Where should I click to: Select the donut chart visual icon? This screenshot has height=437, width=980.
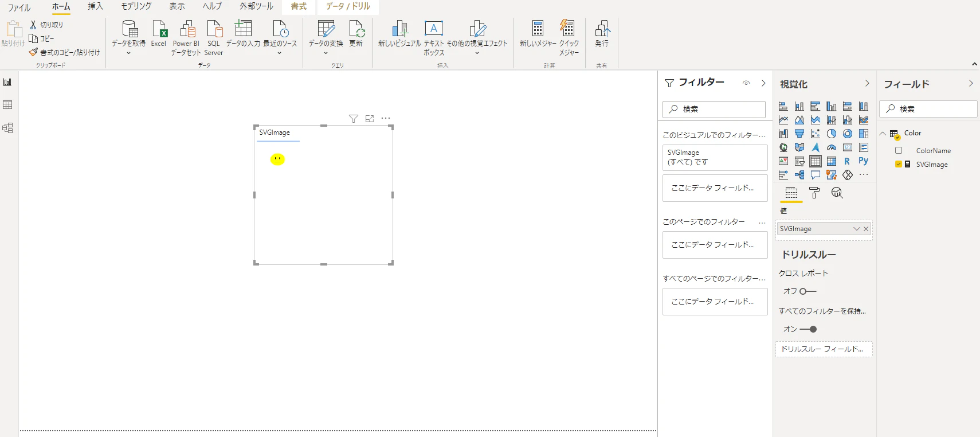click(x=848, y=134)
